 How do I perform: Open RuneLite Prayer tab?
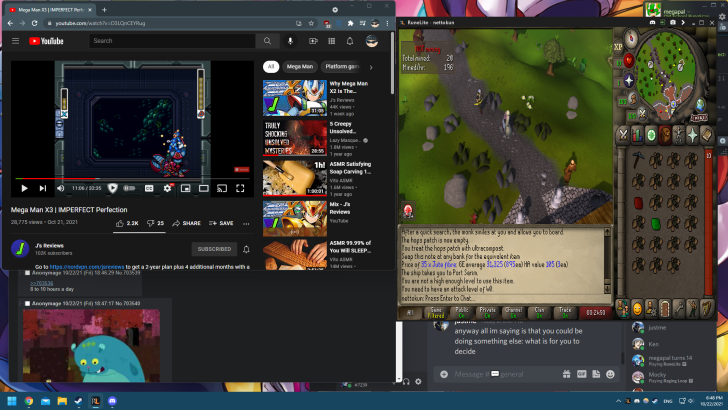tap(692, 135)
